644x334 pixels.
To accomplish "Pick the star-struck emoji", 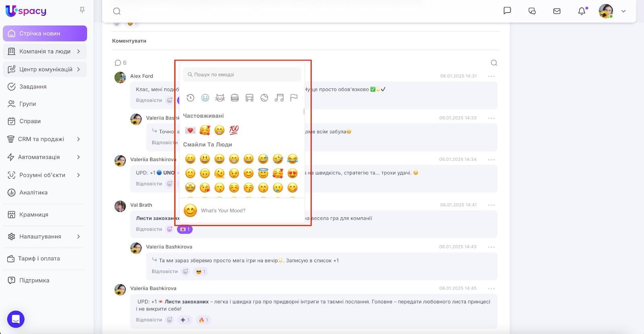I will pyautogui.click(x=190, y=188).
